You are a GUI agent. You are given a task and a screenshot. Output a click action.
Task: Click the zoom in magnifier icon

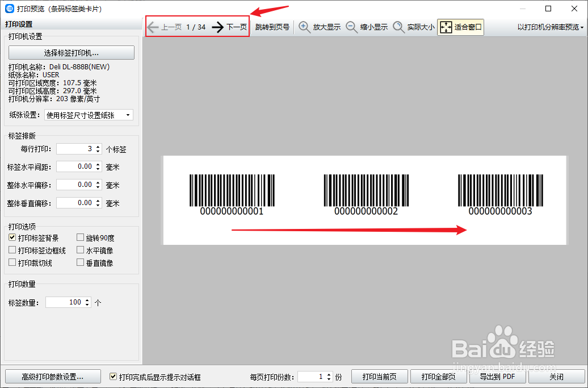pyautogui.click(x=304, y=27)
